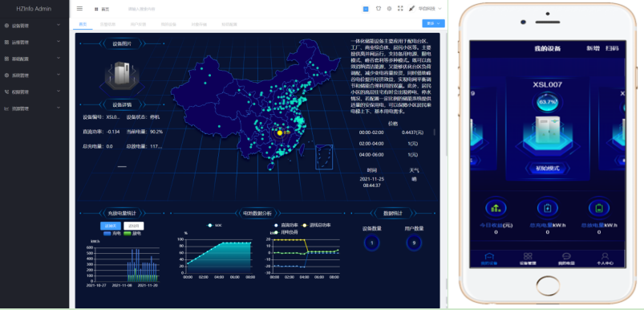Screen dimensions: 644x310
Task: Select the 近12月 range option
Action: coord(134,226)
